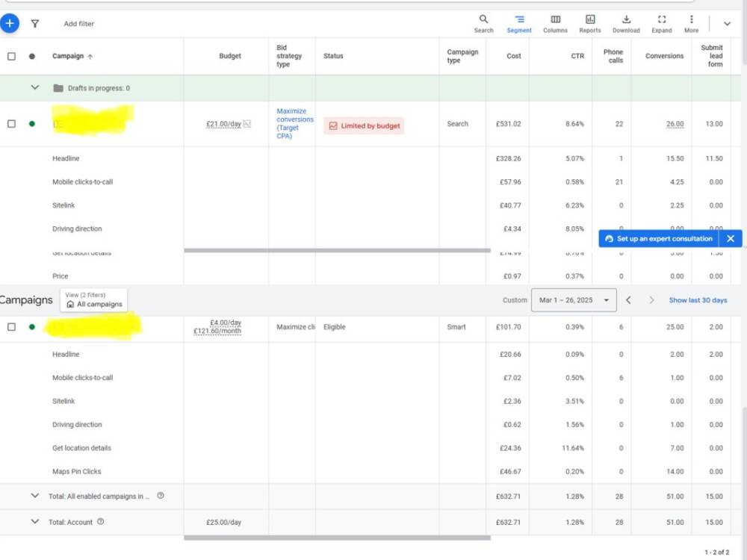Sort by Submit lead form header
Screen dimensions: 747x560
click(x=712, y=56)
